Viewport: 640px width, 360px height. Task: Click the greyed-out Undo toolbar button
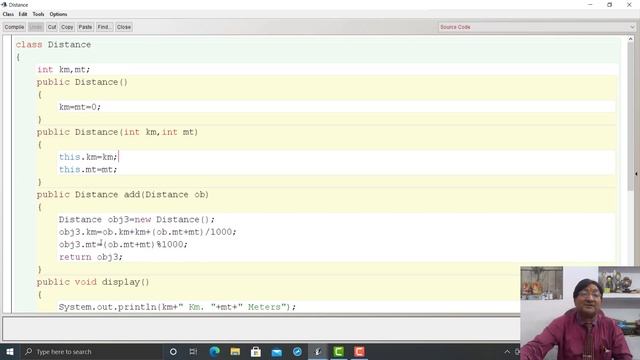pos(36,27)
